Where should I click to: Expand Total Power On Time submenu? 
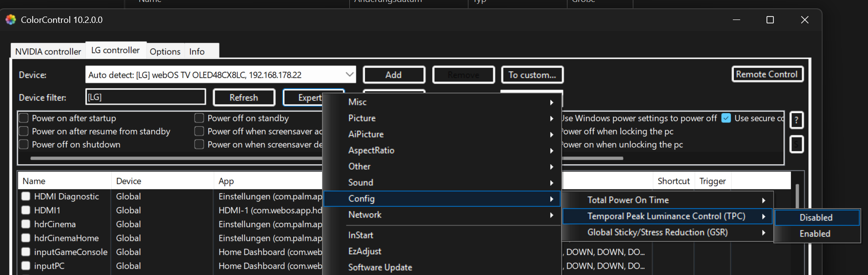[667, 200]
